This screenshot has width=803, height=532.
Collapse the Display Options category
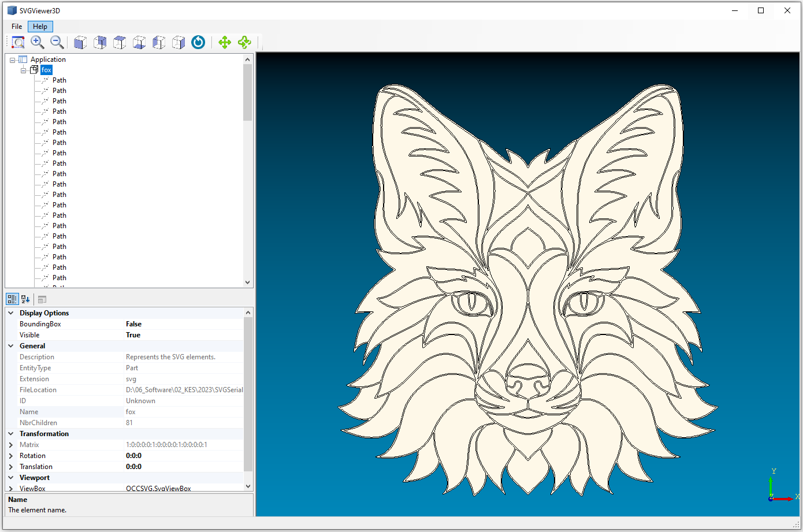coord(11,313)
